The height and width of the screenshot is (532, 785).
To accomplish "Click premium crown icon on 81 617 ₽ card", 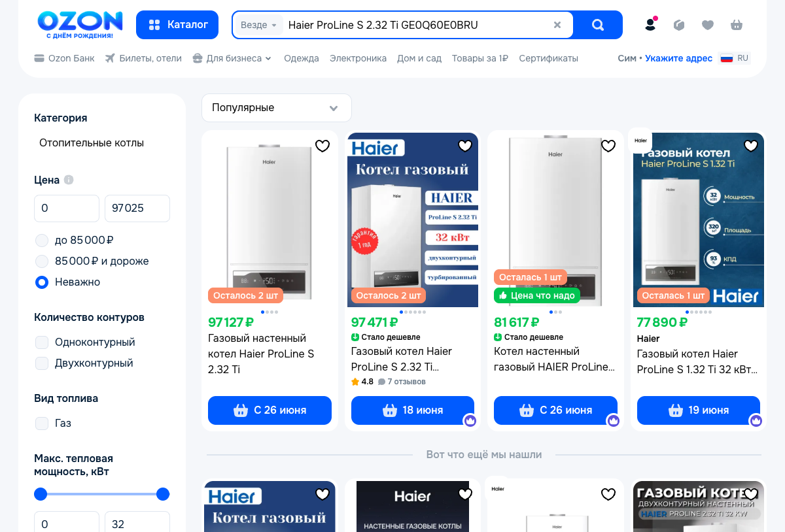I will pos(613,420).
